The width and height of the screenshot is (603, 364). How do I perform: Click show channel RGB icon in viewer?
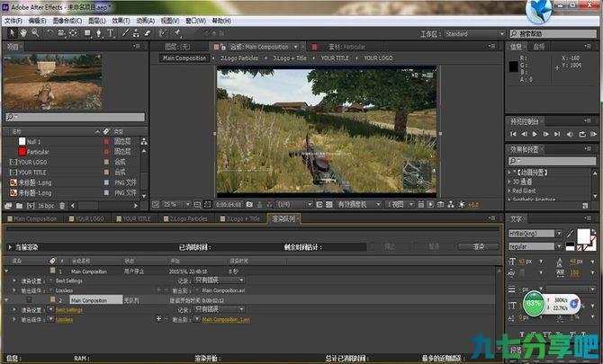[x=270, y=205]
